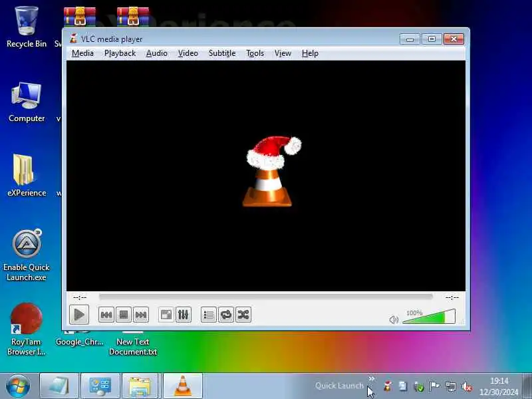Select the Google_Chr... desktop label
Image resolution: width=532 pixels, height=399 pixels.
[x=80, y=342]
